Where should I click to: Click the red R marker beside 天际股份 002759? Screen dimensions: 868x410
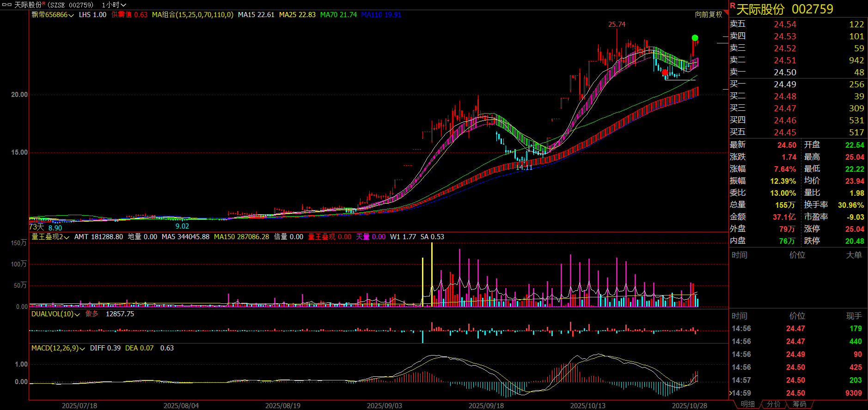coord(733,6)
